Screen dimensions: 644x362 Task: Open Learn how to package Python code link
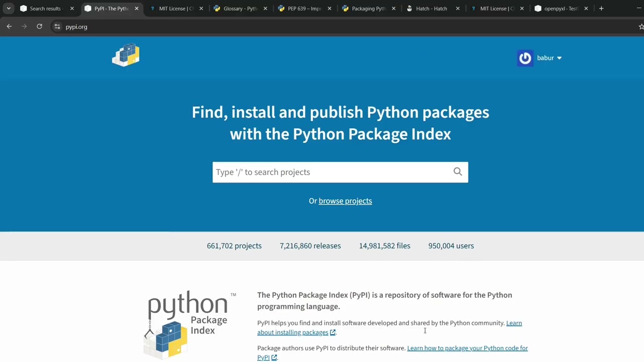(x=392, y=352)
